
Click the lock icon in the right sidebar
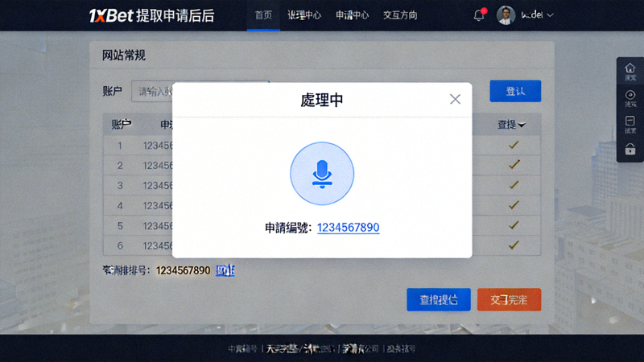point(630,149)
